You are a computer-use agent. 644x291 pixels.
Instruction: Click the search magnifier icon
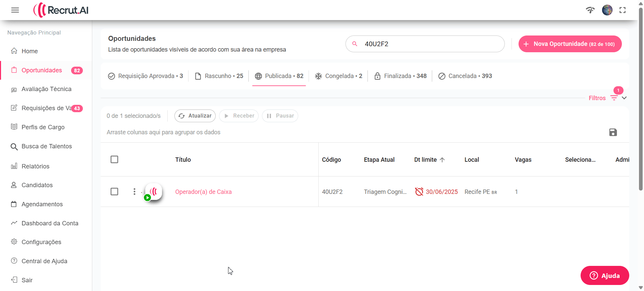[x=355, y=44]
